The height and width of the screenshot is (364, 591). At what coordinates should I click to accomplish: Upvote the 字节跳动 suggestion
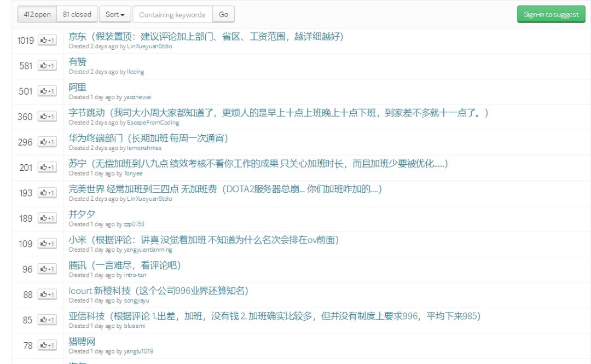click(x=47, y=117)
